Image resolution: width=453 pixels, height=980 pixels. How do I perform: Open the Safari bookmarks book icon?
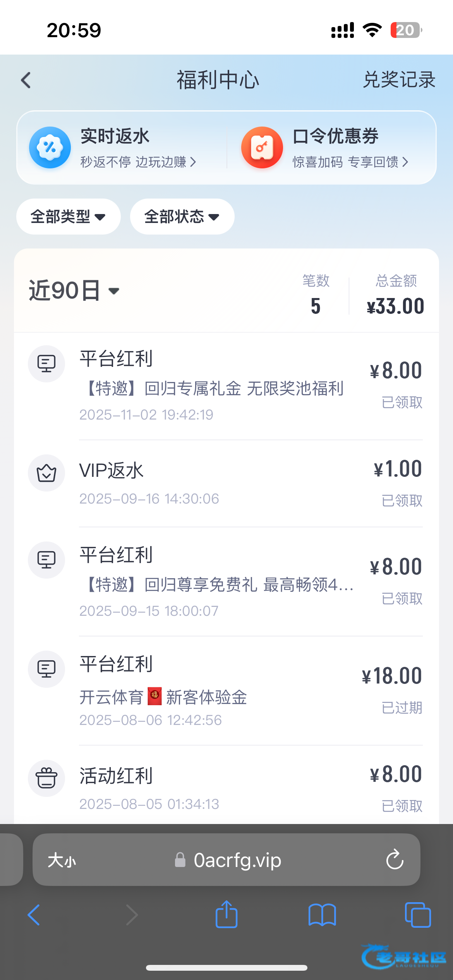[322, 915]
